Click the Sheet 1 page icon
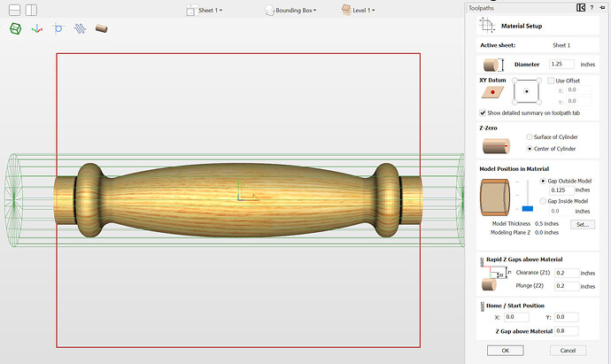Image resolution: width=611 pixels, height=364 pixels. coord(191,10)
